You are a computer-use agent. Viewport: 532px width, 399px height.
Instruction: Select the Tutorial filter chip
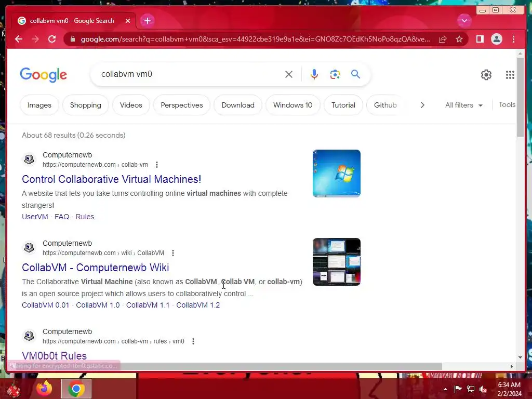coord(343,105)
